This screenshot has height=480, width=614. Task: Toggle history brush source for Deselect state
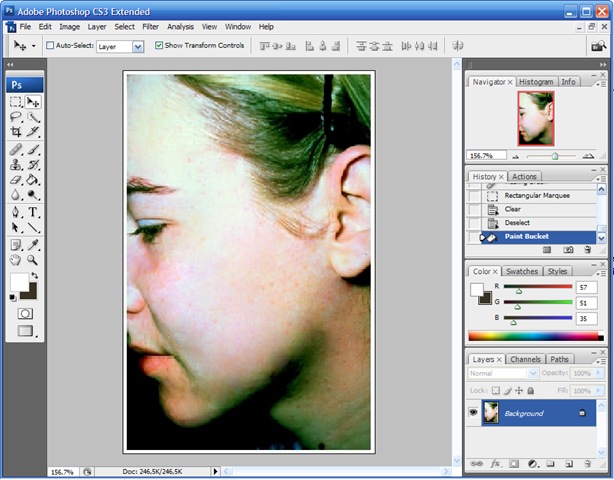[x=474, y=223]
